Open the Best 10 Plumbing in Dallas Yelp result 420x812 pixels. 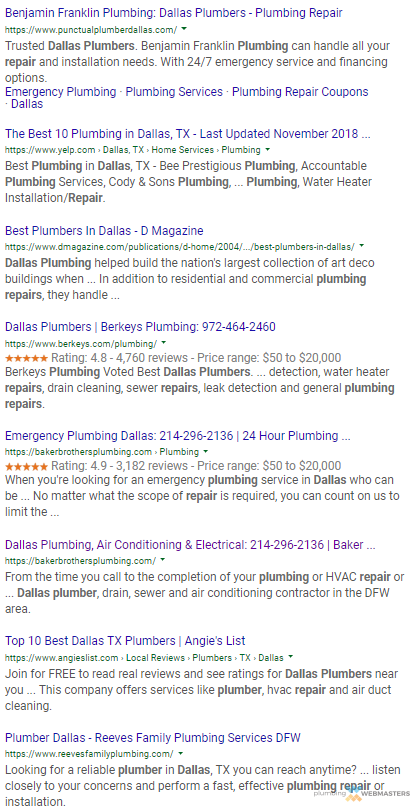tap(187, 134)
